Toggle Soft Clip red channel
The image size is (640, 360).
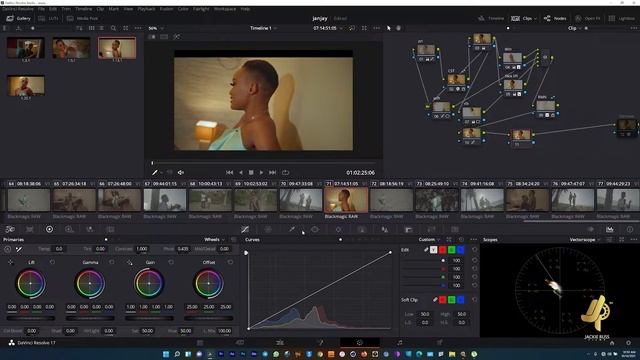pos(442,300)
